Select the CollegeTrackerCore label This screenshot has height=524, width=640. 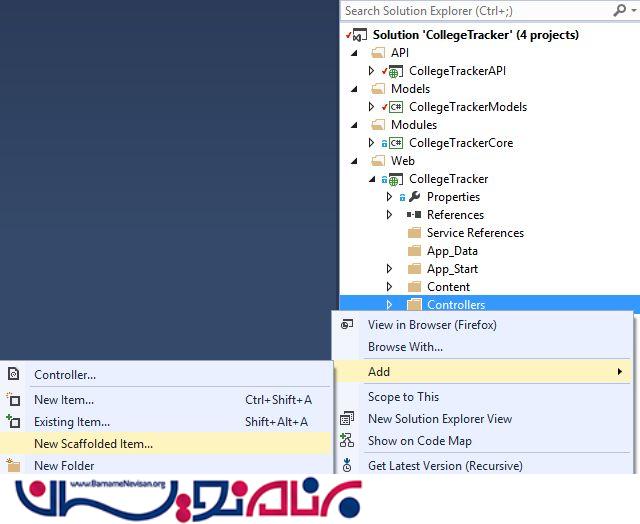click(x=461, y=143)
